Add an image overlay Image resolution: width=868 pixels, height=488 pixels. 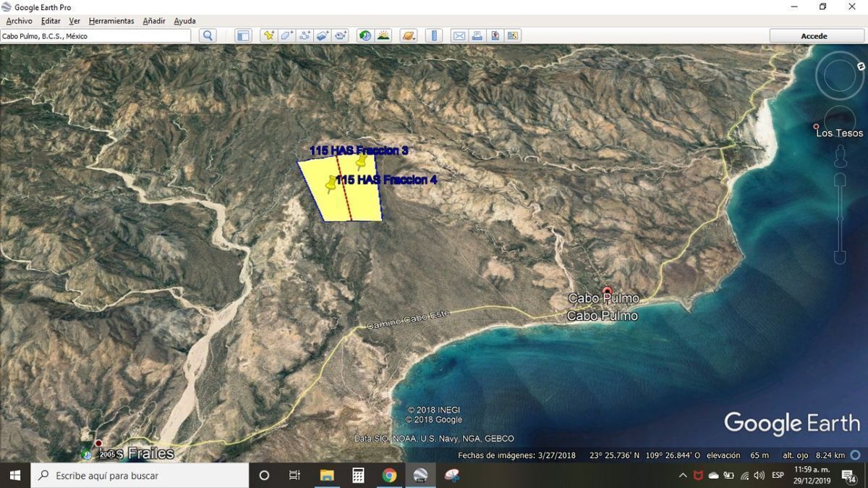tap(323, 35)
